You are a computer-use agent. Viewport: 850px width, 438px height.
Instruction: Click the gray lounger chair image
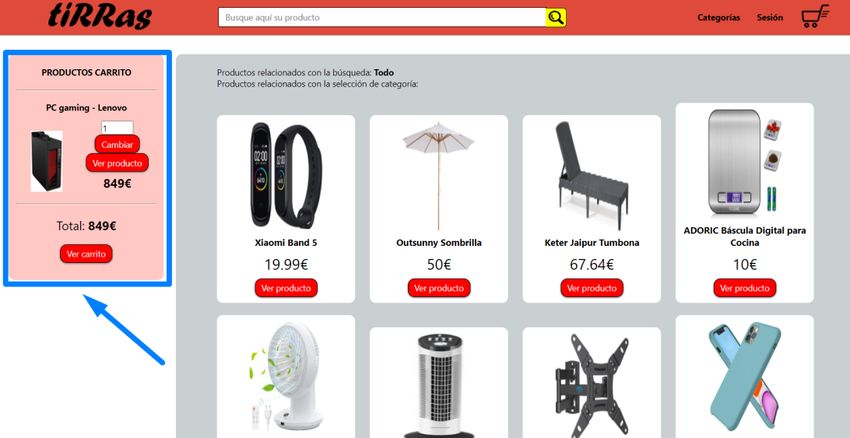click(x=592, y=176)
